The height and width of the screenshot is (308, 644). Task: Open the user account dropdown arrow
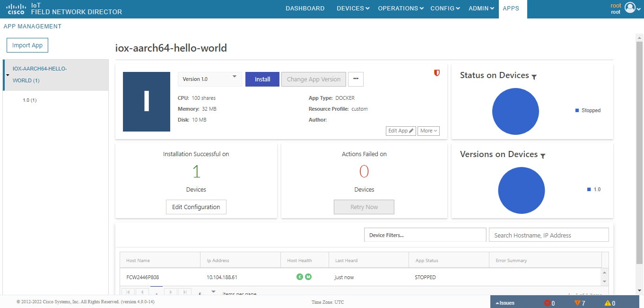pos(638,9)
